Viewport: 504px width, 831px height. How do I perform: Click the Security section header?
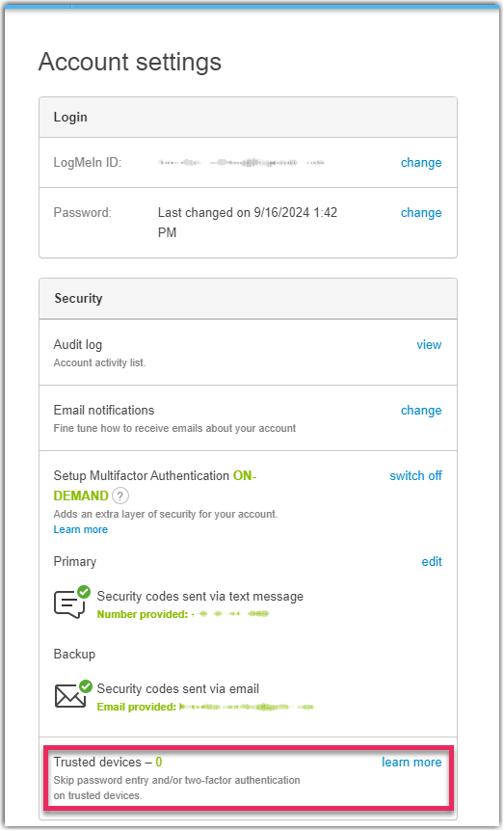[x=248, y=299]
